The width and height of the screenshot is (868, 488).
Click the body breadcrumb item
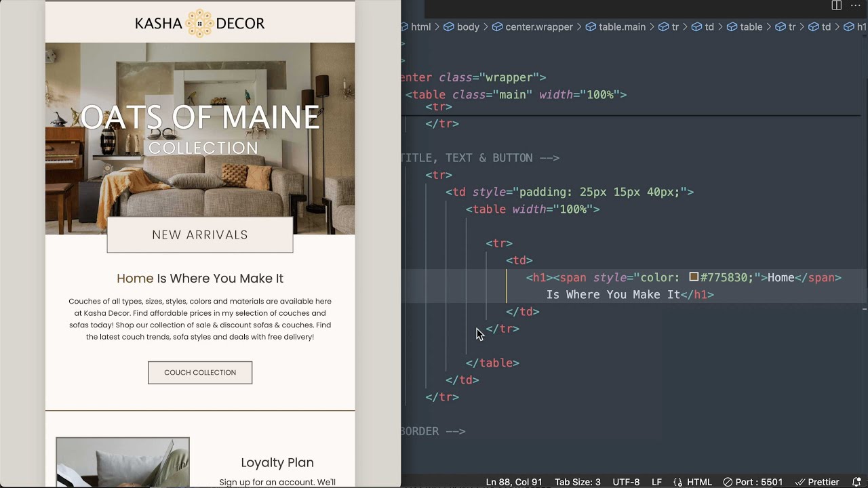(461, 27)
